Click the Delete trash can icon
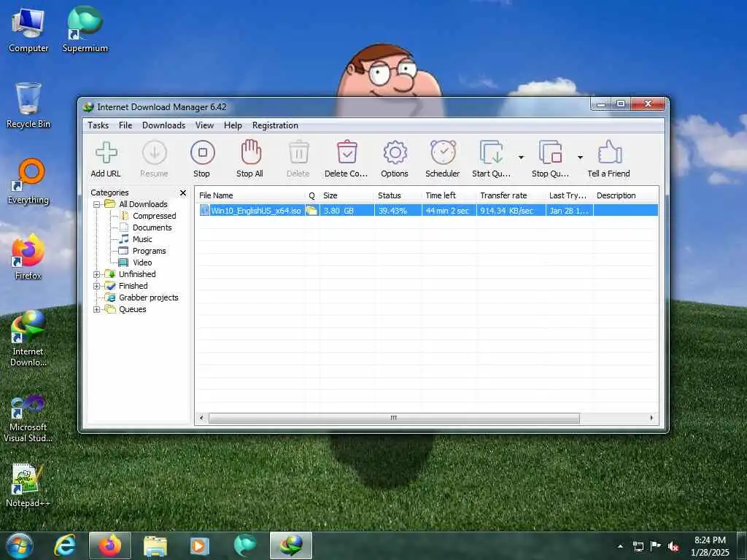 [298, 152]
